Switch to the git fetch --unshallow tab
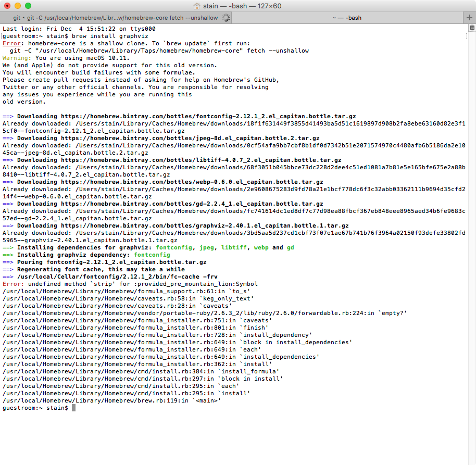This screenshot has height=465, width=476. (x=116, y=18)
